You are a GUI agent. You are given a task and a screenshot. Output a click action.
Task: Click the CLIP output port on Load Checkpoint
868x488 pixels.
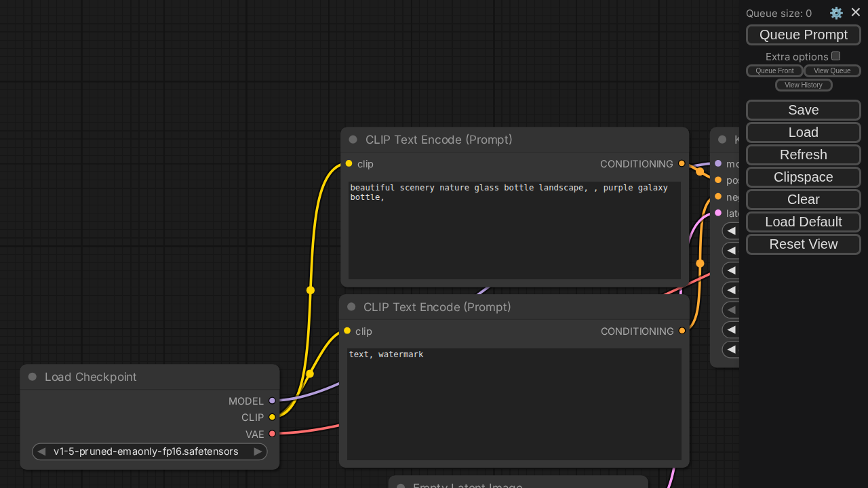pos(272,418)
